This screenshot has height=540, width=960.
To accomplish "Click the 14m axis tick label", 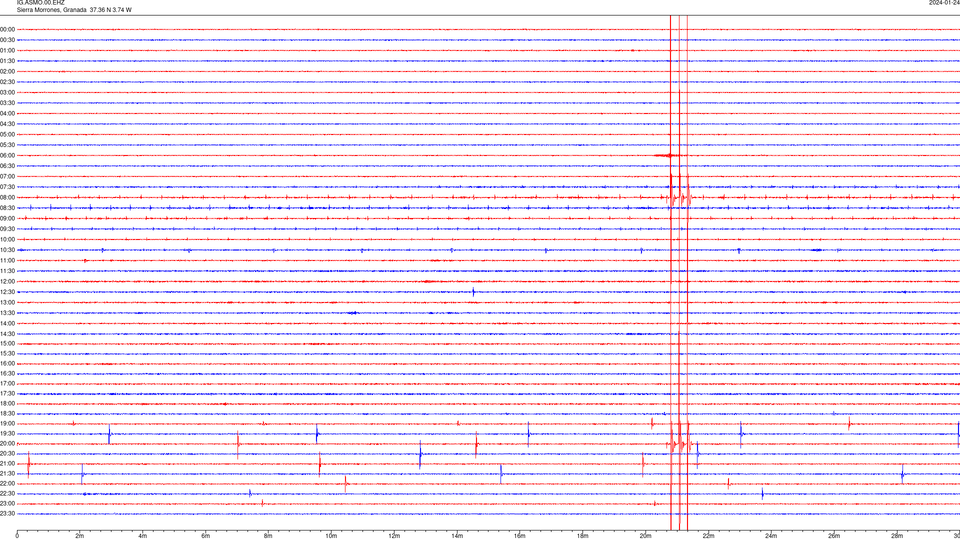I will (457, 536).
